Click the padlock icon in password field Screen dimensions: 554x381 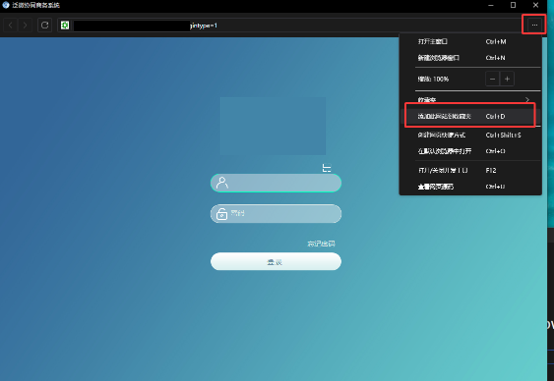(x=222, y=213)
